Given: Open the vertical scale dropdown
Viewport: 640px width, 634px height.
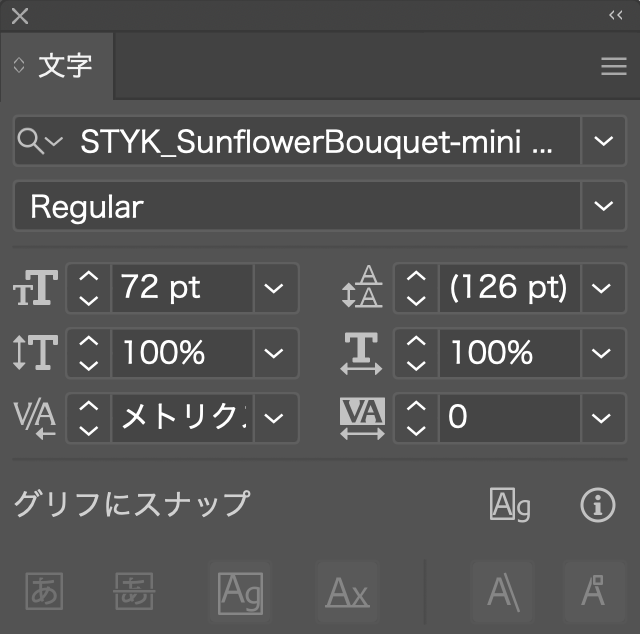Looking at the screenshot, I should point(273,353).
